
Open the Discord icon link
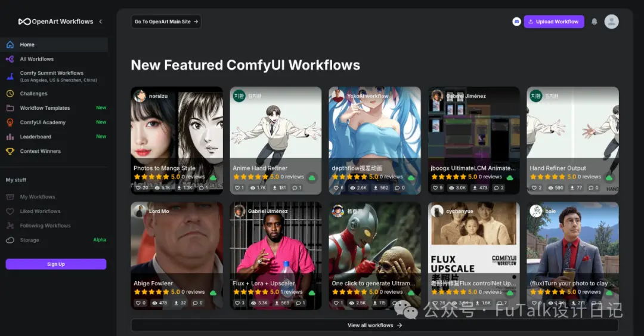(x=516, y=21)
